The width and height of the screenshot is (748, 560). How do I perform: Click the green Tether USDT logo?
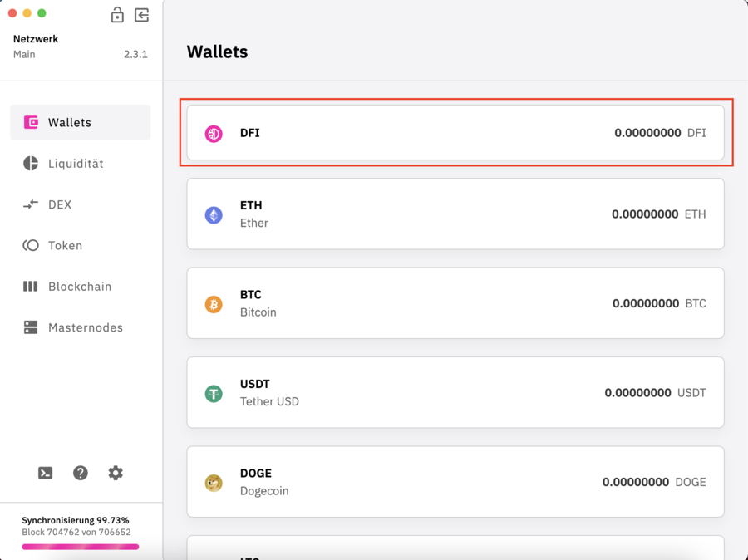213,392
